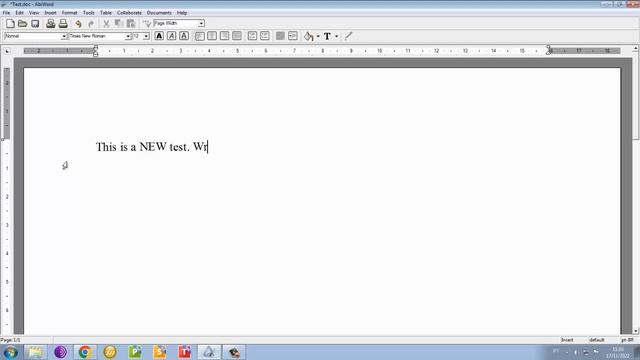
Task: Click the AbiWord taskbar button
Action: tap(209, 352)
